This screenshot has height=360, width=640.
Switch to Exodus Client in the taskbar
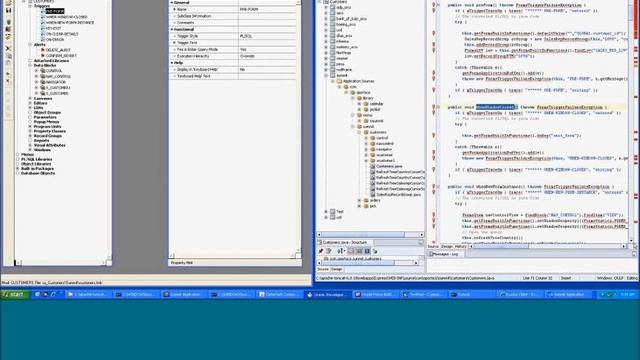click(520, 294)
